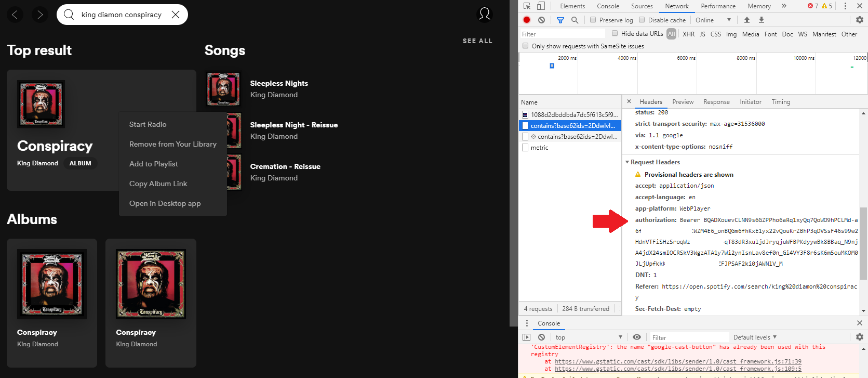Close the Console drawer
The height and width of the screenshot is (378, 868).
859,323
